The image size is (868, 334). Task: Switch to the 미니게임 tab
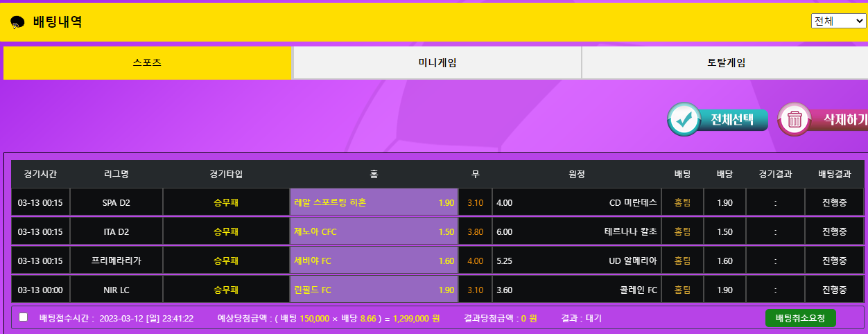tap(437, 63)
